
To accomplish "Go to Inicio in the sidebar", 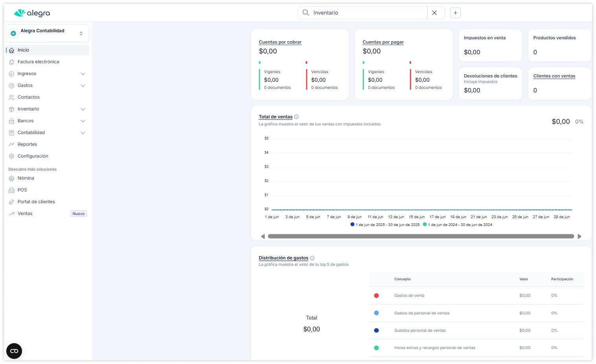I will pyautogui.click(x=48, y=50).
